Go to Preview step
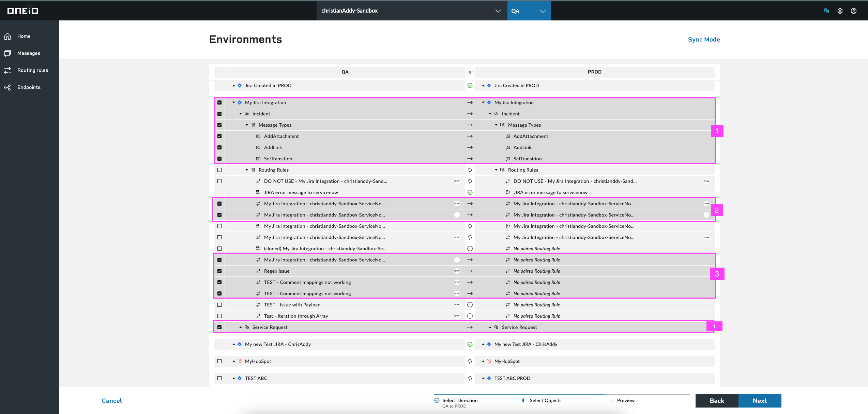This screenshot has height=414, width=868. (x=622, y=401)
